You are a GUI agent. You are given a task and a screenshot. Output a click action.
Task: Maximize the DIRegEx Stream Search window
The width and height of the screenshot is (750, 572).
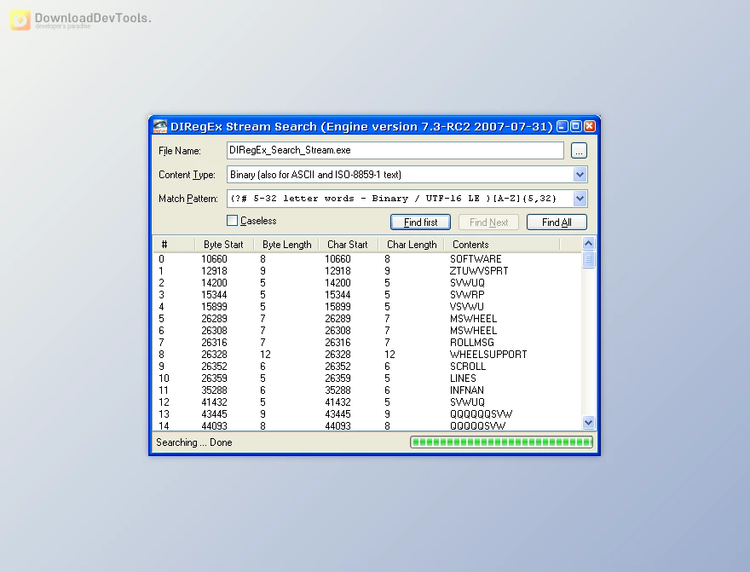click(x=576, y=126)
